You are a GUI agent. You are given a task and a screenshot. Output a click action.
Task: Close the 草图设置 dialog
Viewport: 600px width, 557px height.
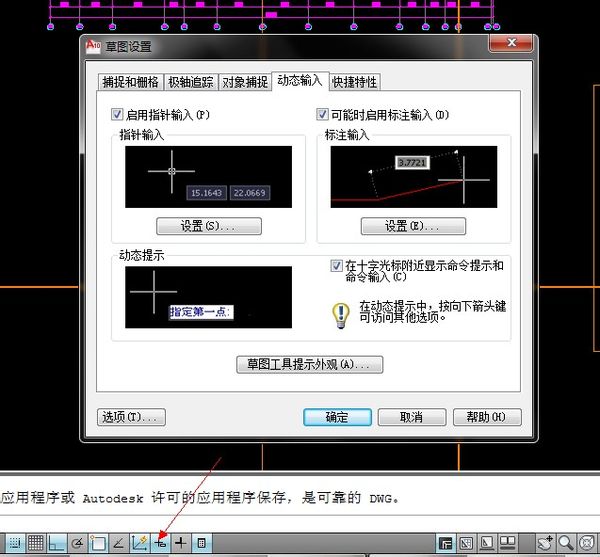(511, 42)
